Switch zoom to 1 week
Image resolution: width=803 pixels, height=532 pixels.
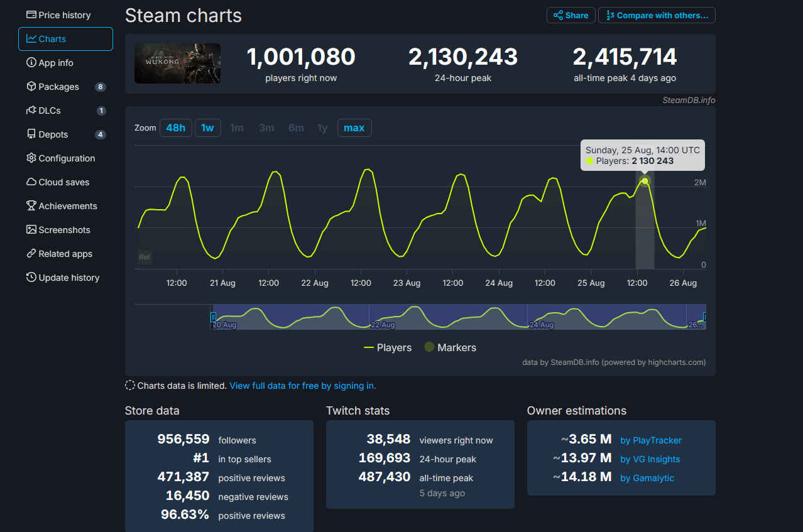click(x=207, y=127)
